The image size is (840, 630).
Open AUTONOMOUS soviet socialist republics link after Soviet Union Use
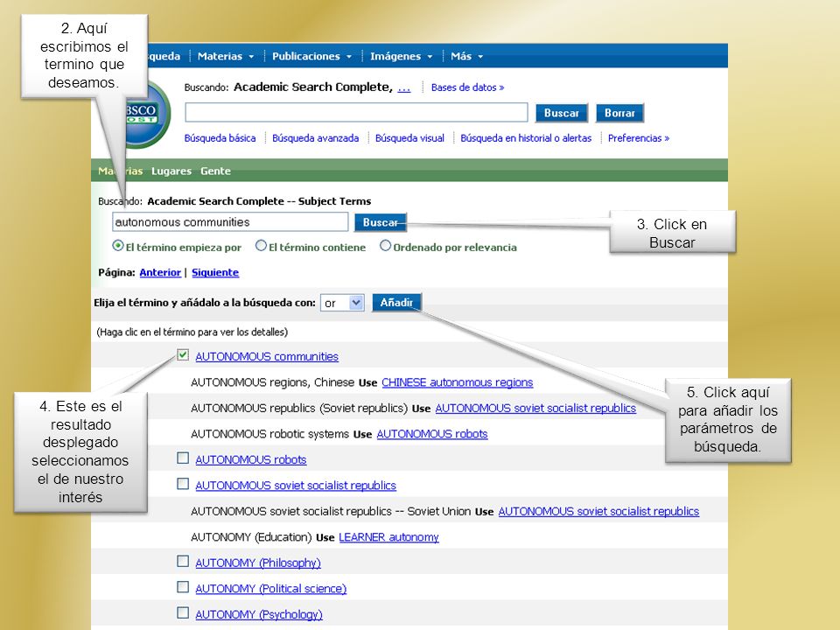click(598, 512)
